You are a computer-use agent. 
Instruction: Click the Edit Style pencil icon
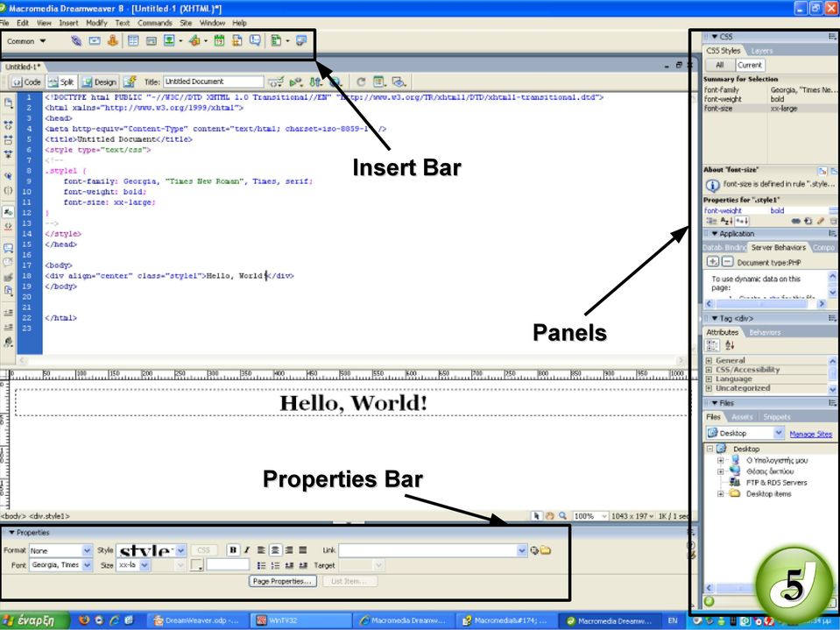(x=820, y=221)
